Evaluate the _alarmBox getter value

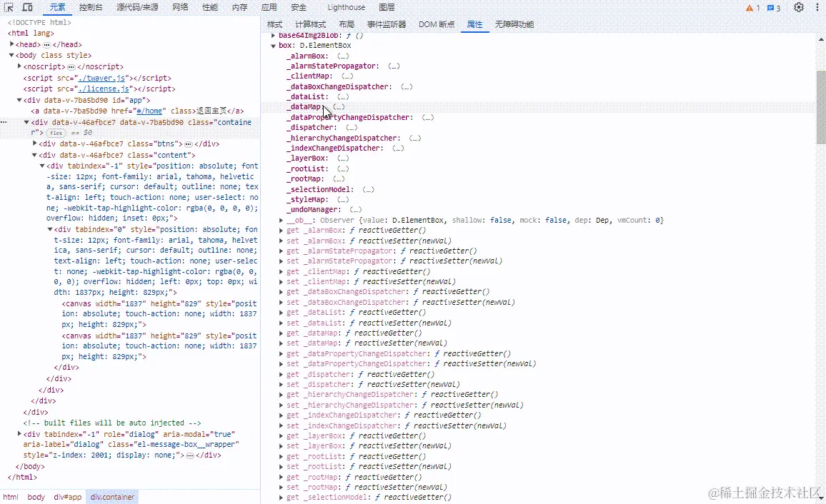pyautogui.click(x=343, y=56)
